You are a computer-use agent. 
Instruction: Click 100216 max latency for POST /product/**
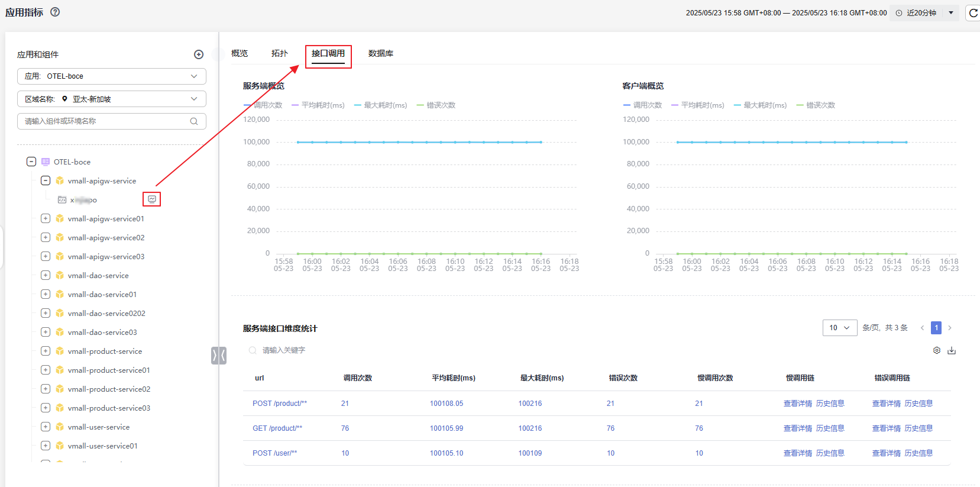tap(530, 404)
